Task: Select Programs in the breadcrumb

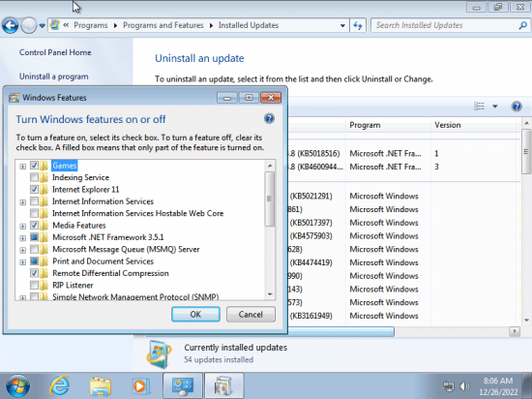Action: pos(91,25)
